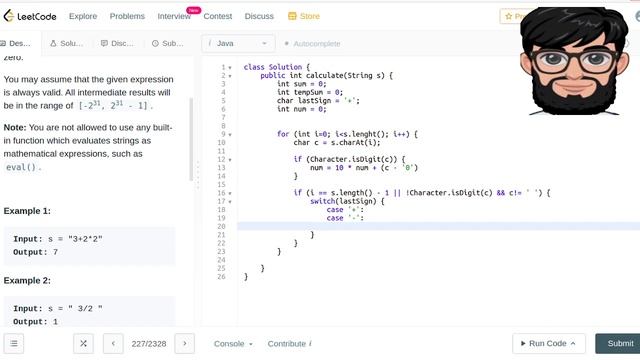The width and height of the screenshot is (640, 360).
Task: Click the 'Output: 7' text
Action: [35, 252]
